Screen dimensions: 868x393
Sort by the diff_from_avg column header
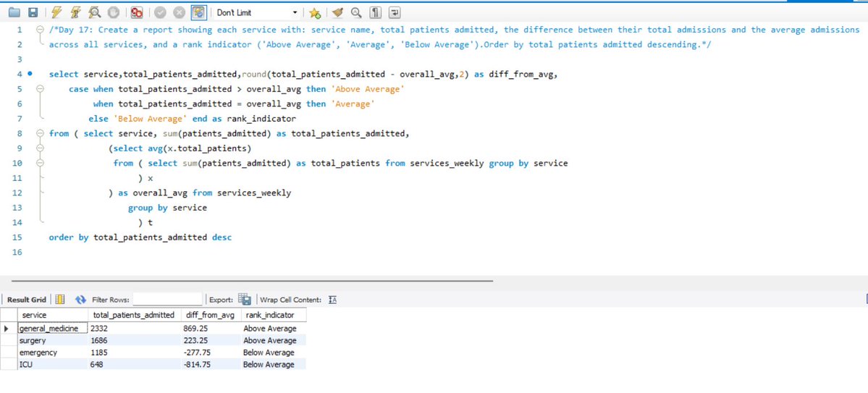[x=211, y=315]
